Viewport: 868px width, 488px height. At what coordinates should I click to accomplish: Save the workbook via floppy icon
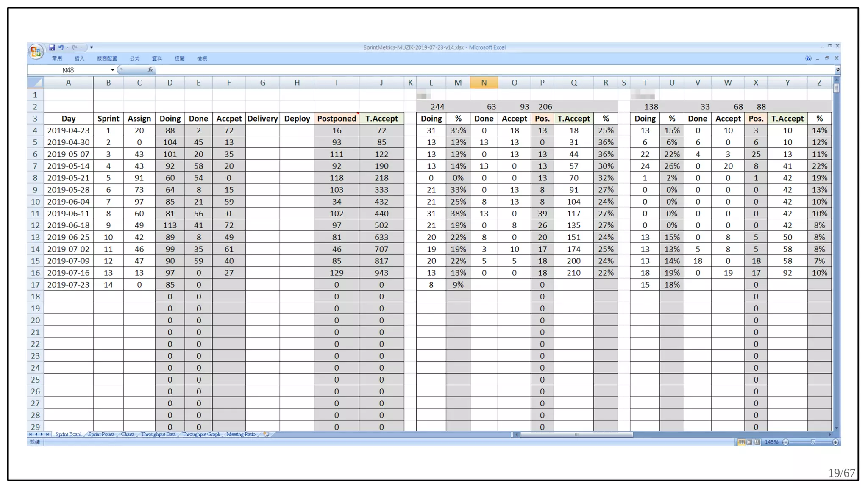pos(52,47)
